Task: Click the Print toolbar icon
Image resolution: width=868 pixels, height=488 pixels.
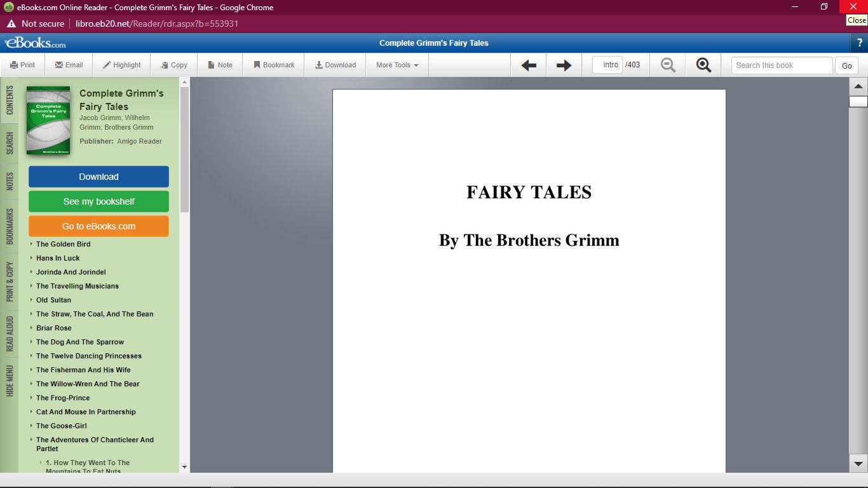Action: pyautogui.click(x=14, y=65)
